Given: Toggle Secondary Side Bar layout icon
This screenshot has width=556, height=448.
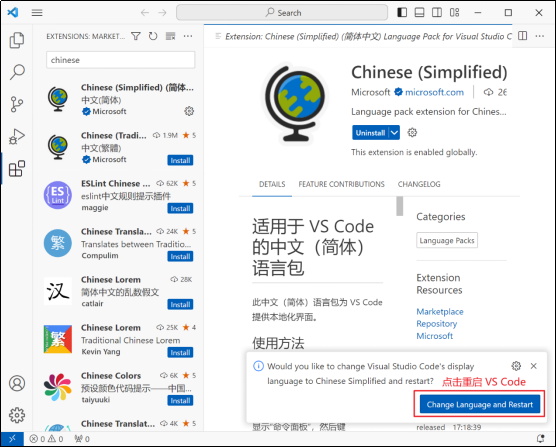Looking at the screenshot, I should click(437, 13).
